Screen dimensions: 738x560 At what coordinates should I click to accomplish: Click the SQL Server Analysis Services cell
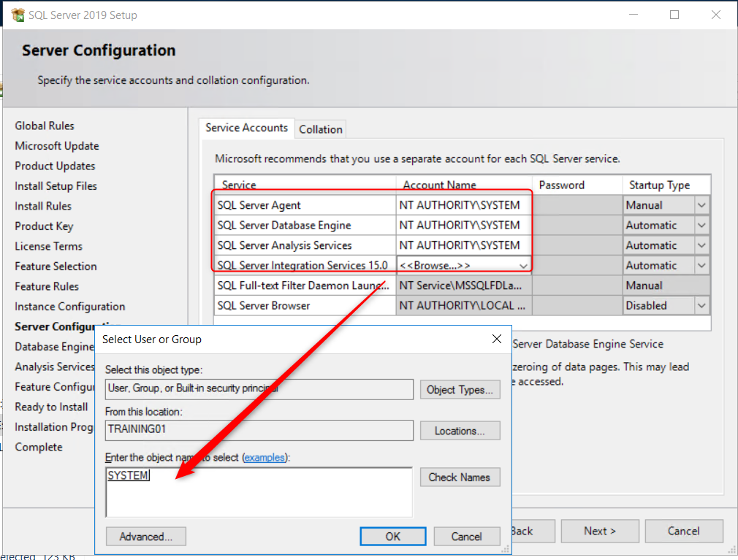tap(305, 245)
